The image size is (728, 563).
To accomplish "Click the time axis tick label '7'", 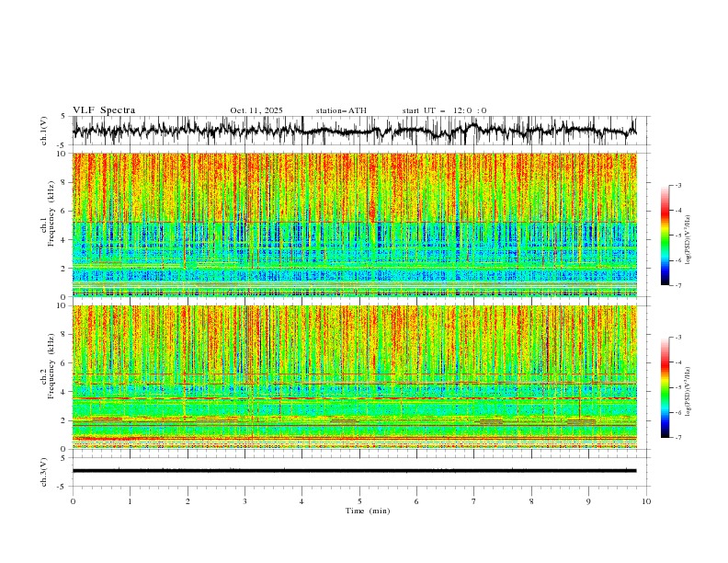I will point(474,501).
